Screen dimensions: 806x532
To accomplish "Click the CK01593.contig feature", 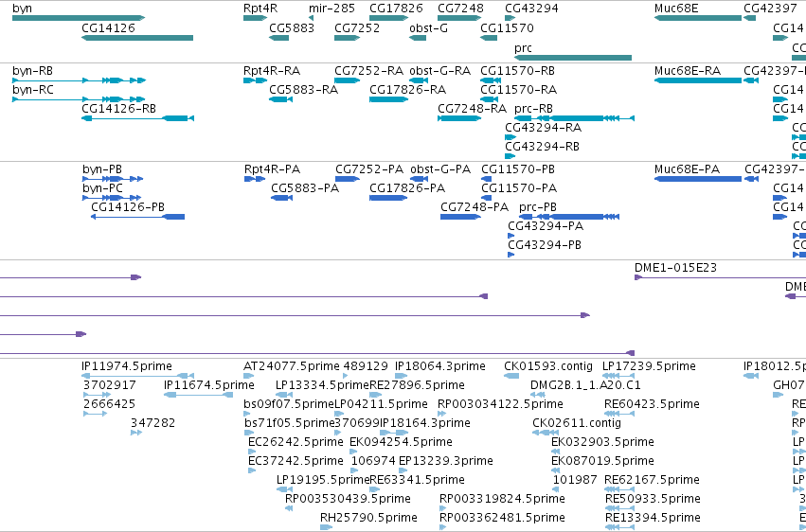I will coord(511,376).
